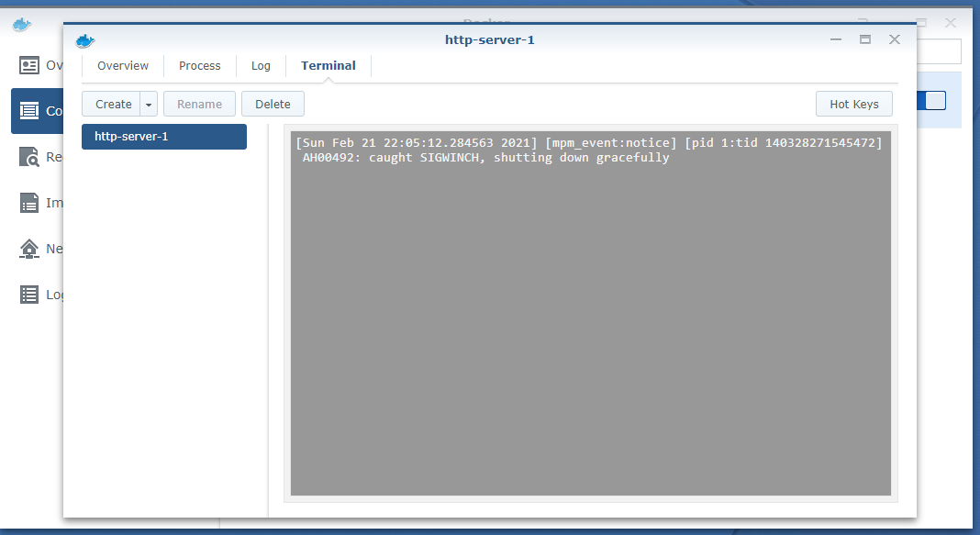The image size is (980, 535).
Task: Toggle the container switch in background Docker window
Action: point(931,101)
